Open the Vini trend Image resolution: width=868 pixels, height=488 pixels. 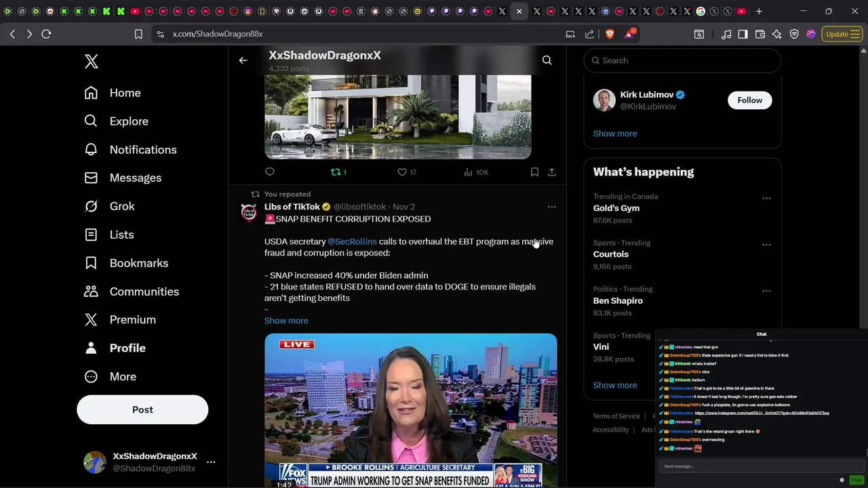point(601,347)
